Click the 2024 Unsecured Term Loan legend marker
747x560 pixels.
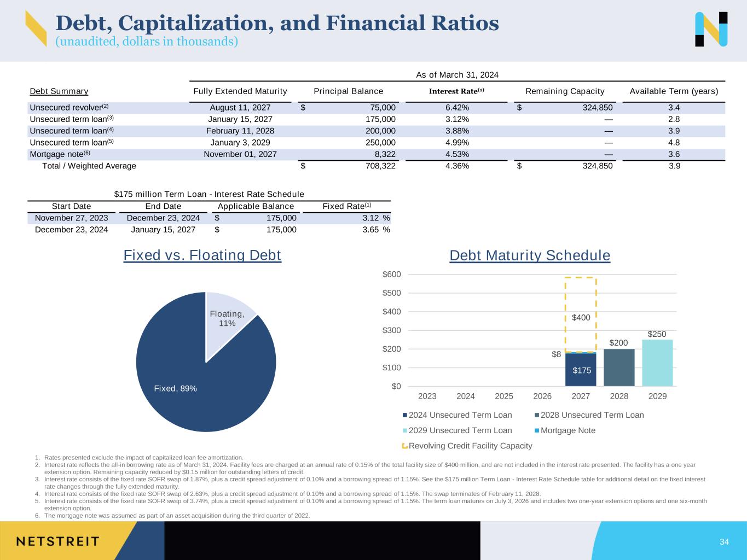(405, 415)
